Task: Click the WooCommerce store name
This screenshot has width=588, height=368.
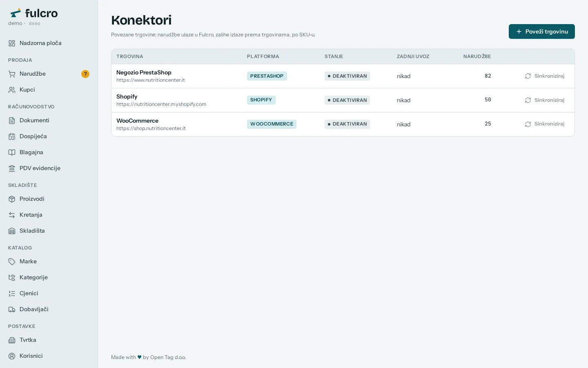Action: click(137, 121)
